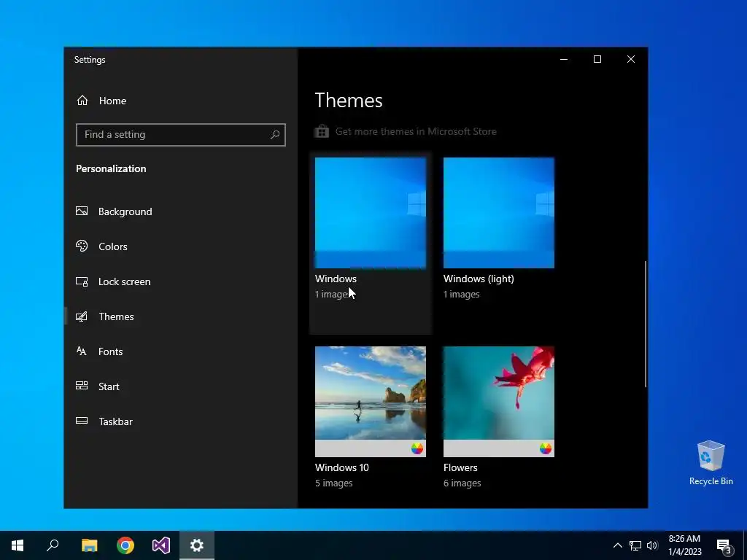This screenshot has height=560, width=747.
Task: Open the taskbar clock and date
Action: pos(684,545)
